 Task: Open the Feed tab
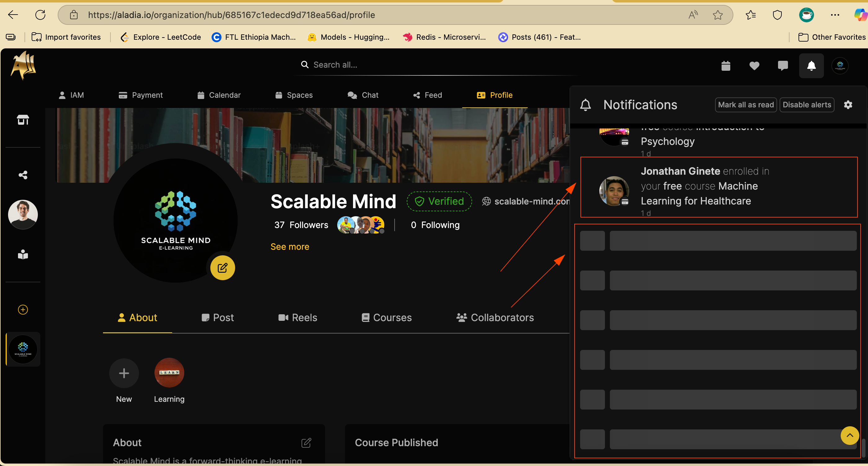pyautogui.click(x=427, y=95)
